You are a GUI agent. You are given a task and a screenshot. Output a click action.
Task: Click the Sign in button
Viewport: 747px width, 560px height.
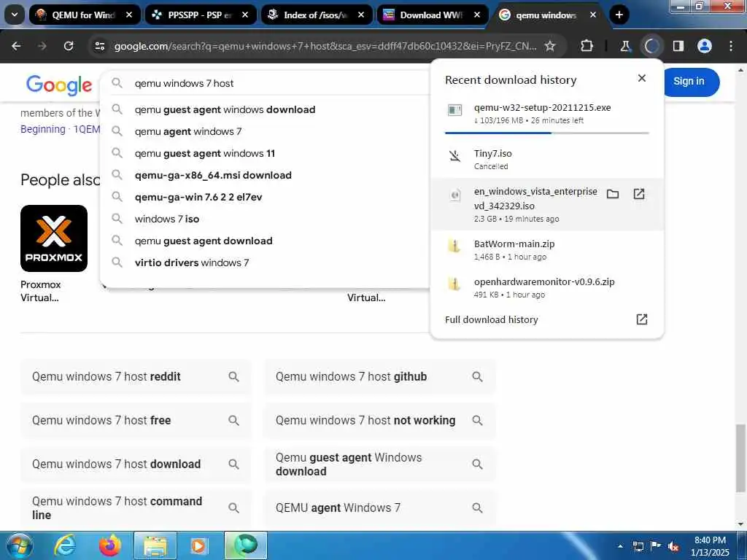pos(689,82)
